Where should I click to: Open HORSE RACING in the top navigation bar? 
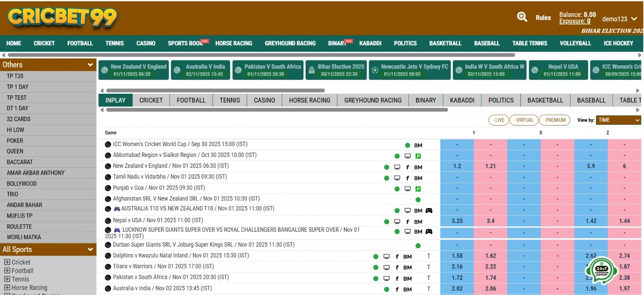pos(233,43)
